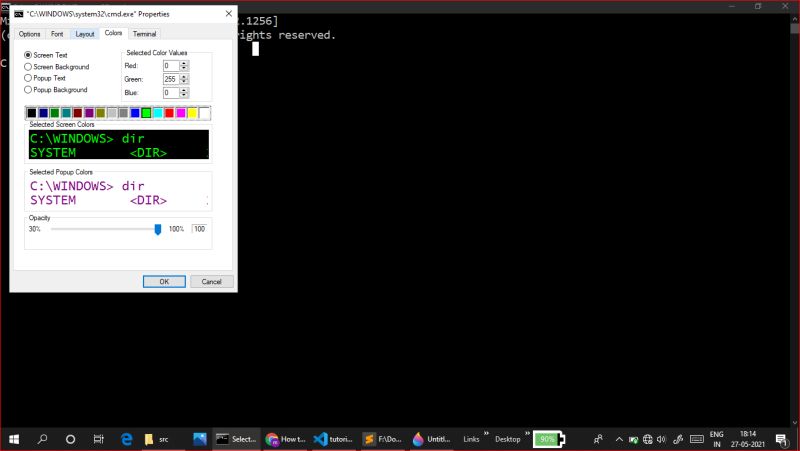Switch to the Options tab

[x=30, y=34]
